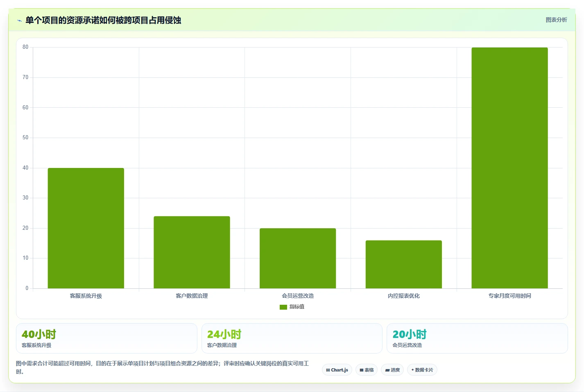The width and height of the screenshot is (584, 392).
Task: Click the title icon beside 单个项目的资源承诺
Action: [19, 20]
